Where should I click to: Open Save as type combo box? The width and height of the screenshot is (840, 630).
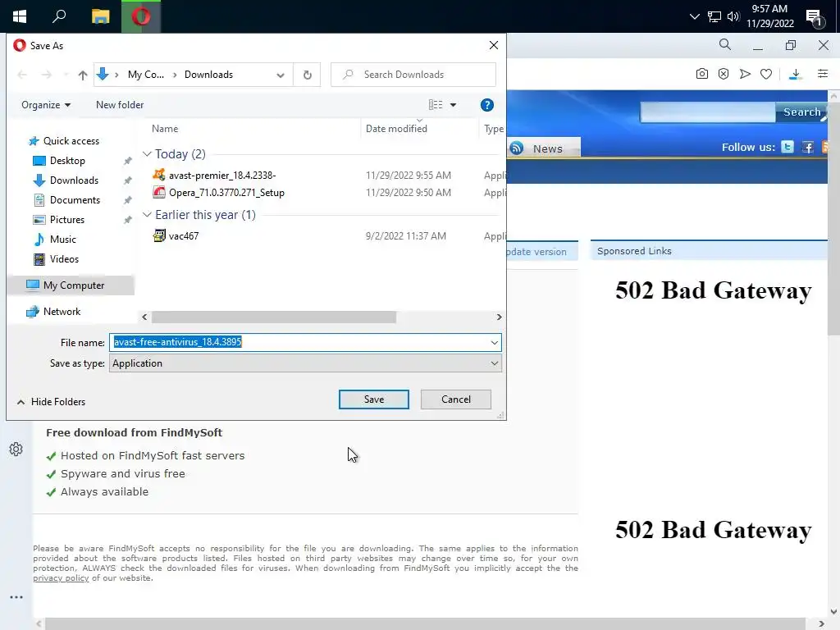(305, 363)
